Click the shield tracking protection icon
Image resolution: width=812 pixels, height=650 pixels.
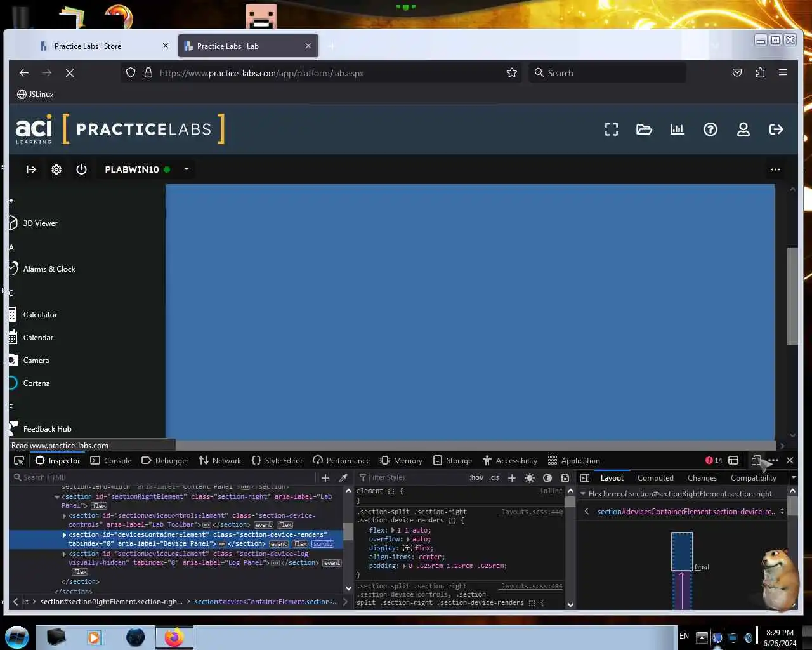(x=131, y=73)
